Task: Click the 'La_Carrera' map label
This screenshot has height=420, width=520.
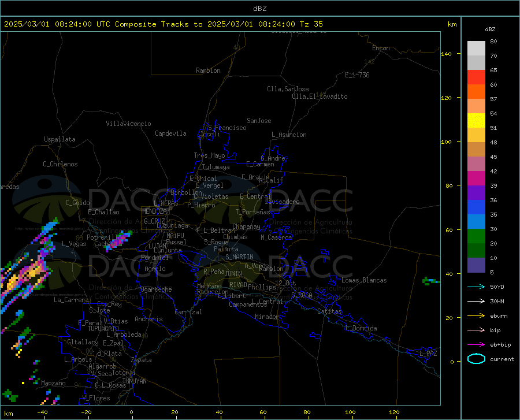Action: click(71, 300)
